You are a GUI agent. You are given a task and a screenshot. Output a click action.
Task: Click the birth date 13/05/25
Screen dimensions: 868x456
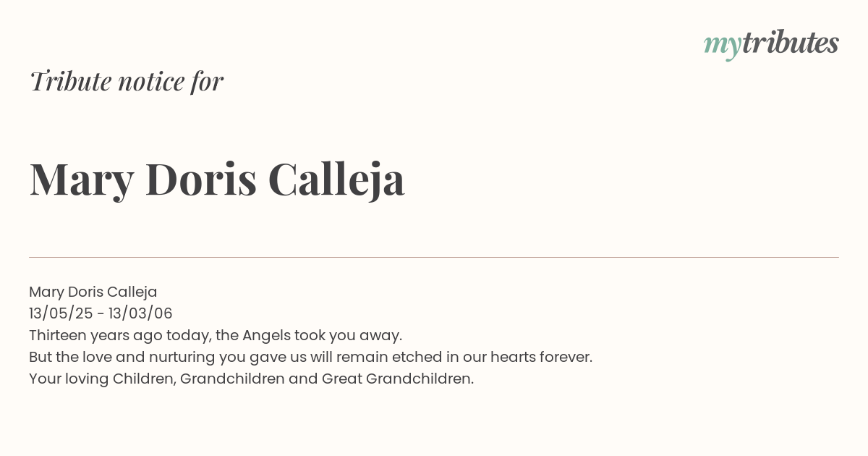(x=60, y=313)
